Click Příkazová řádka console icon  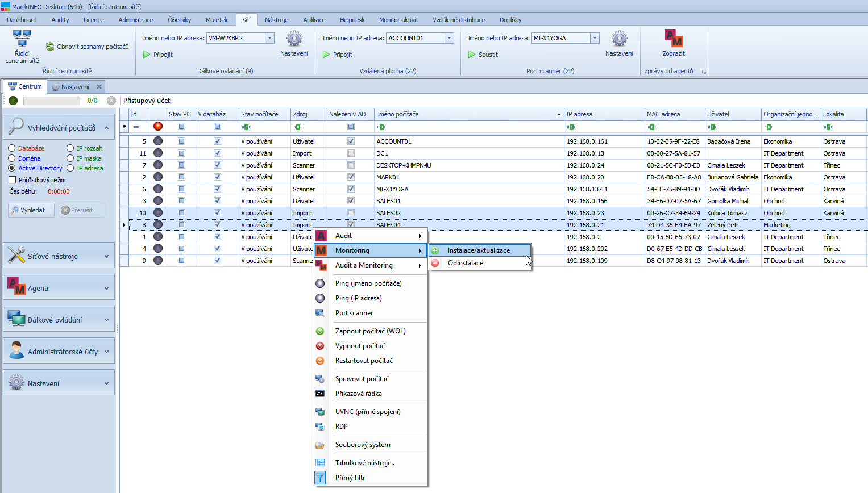[320, 394]
